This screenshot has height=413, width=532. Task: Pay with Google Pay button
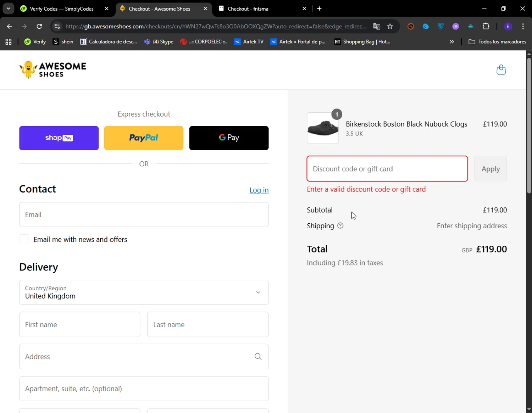click(x=229, y=138)
